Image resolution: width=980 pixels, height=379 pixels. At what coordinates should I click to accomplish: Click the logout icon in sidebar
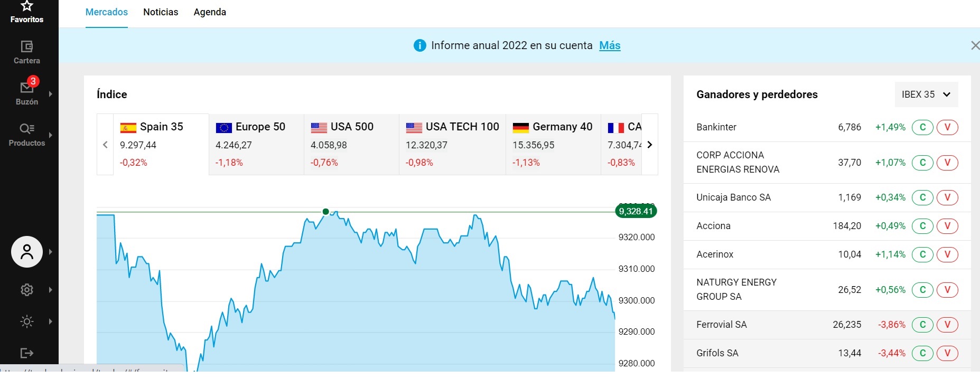pyautogui.click(x=27, y=353)
